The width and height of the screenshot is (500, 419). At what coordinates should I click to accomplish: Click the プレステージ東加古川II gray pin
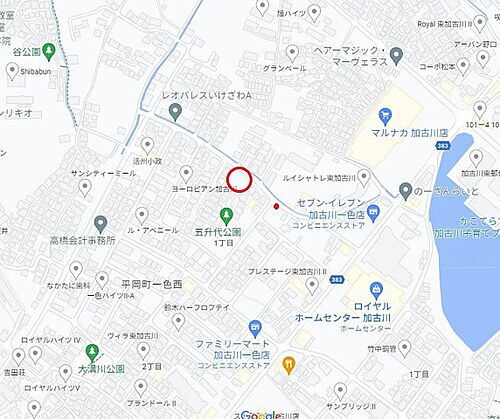pos(312,287)
